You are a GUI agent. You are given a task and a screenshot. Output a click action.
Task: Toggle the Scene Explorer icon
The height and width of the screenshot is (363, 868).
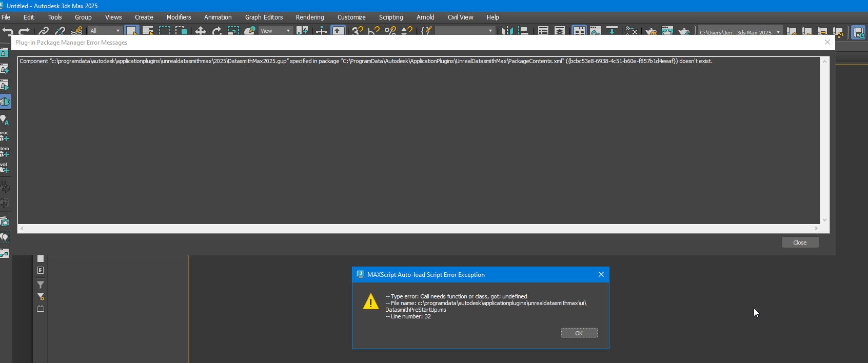[543, 31]
